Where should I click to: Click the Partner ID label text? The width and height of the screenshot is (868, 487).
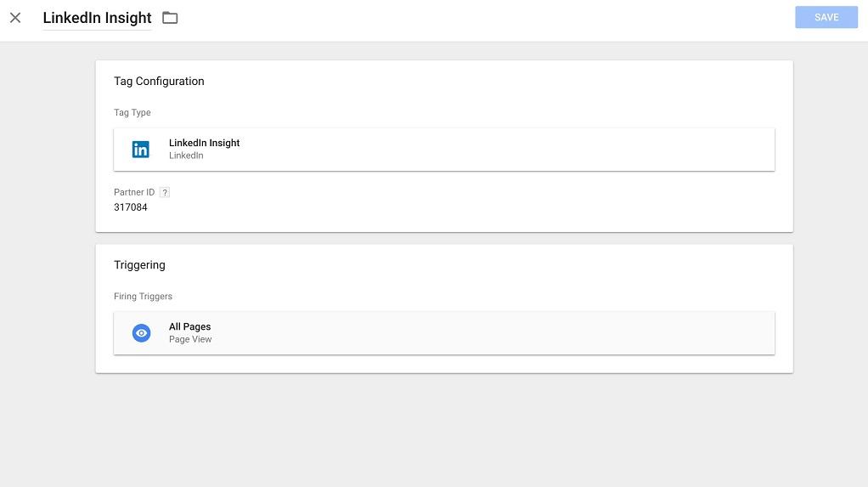[x=134, y=193]
